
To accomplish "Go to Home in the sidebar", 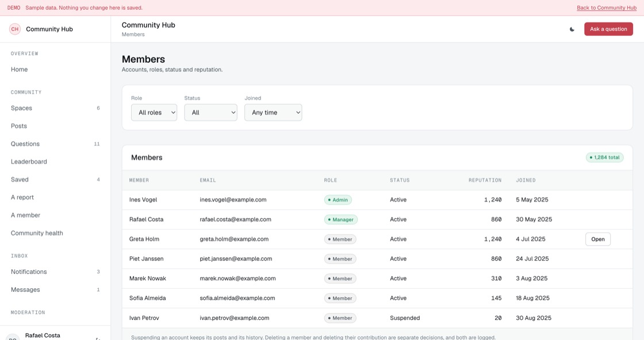I will click(55, 70).
